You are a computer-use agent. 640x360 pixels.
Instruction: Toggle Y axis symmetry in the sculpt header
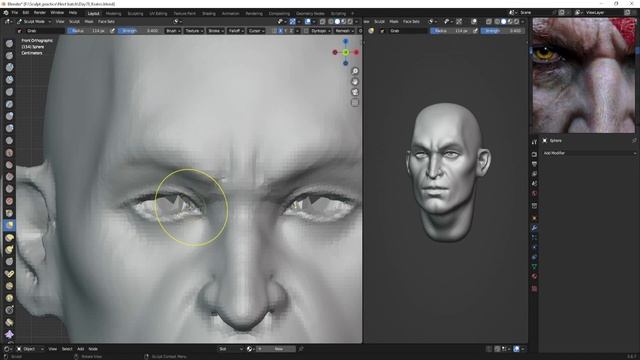point(286,31)
